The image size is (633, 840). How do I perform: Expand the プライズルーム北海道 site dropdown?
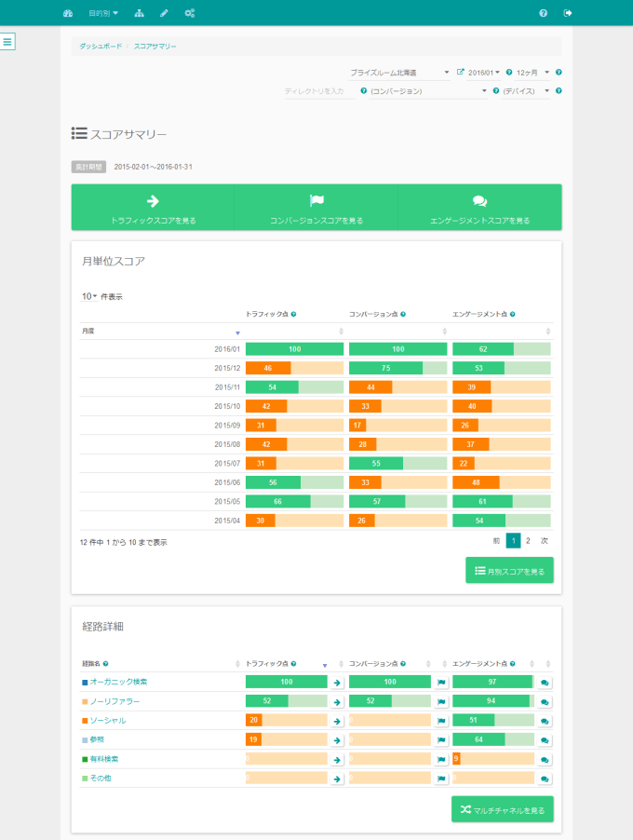coord(399,72)
